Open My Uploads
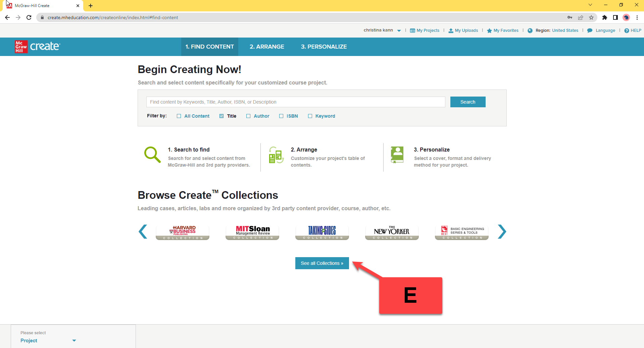Image resolution: width=644 pixels, height=348 pixels. [451, 31]
